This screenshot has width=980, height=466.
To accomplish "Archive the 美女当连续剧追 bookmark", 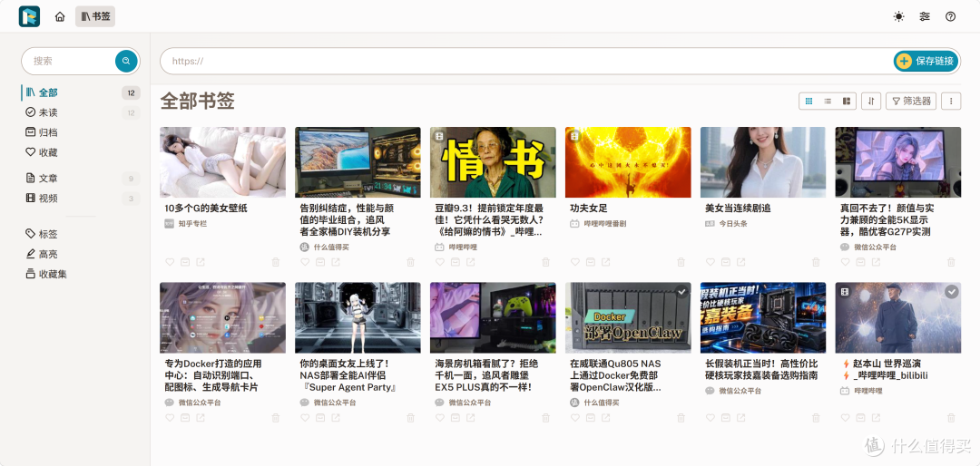I will [726, 262].
